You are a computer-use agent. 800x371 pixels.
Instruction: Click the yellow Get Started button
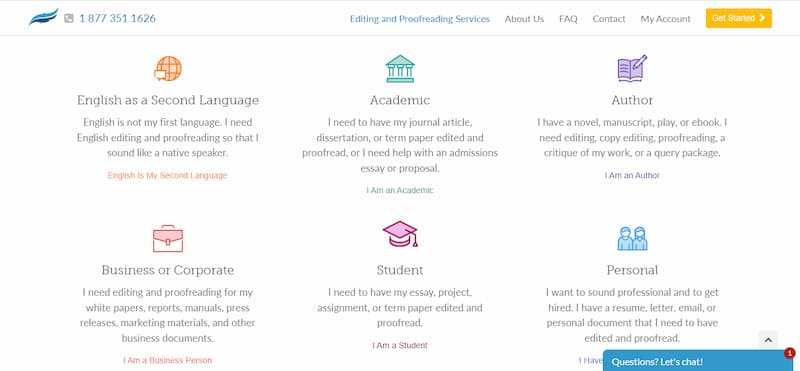pos(738,18)
